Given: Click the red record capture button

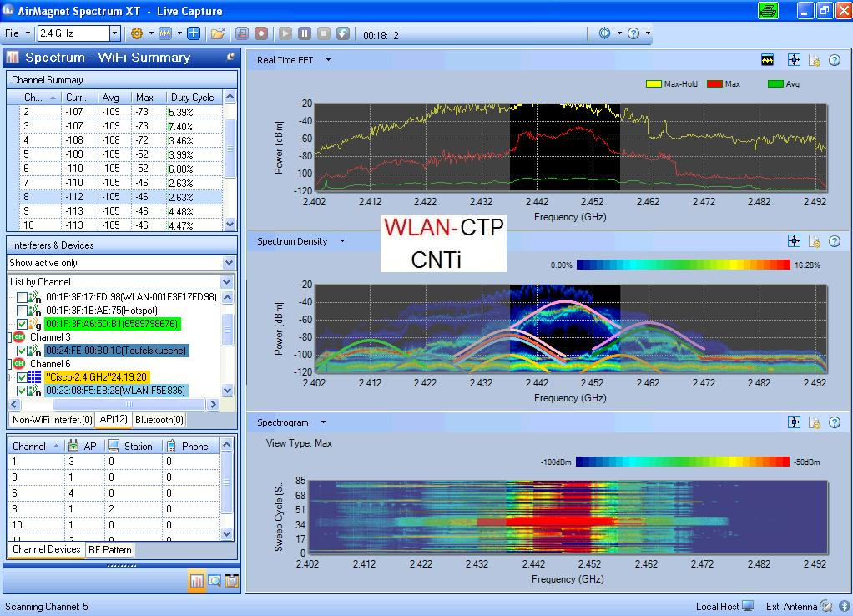Looking at the screenshot, I should [261, 33].
